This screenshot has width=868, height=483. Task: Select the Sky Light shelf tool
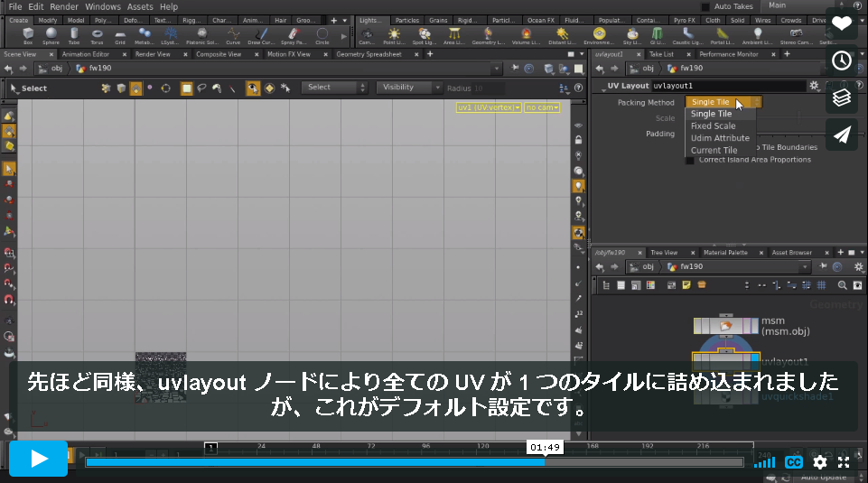(x=631, y=35)
